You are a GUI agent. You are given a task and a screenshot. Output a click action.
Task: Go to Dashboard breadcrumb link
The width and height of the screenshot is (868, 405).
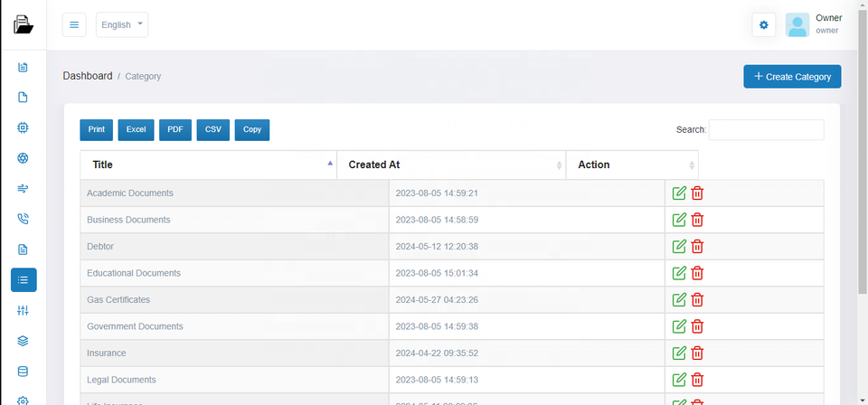87,76
